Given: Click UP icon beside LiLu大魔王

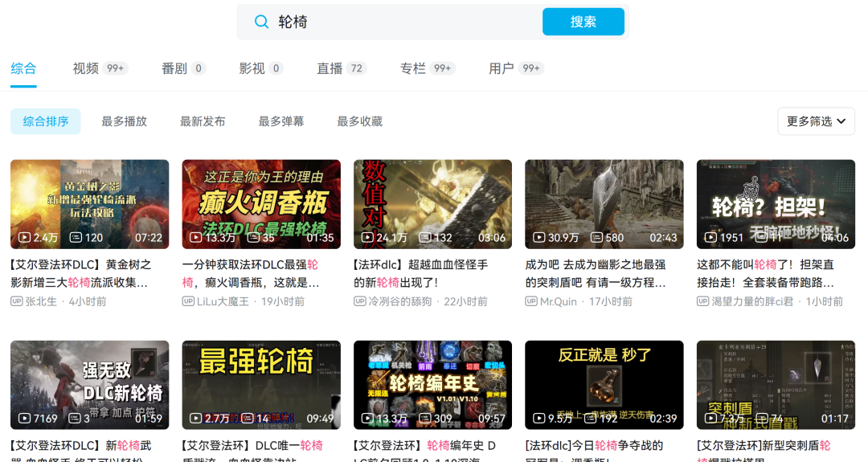Looking at the screenshot, I should (188, 301).
